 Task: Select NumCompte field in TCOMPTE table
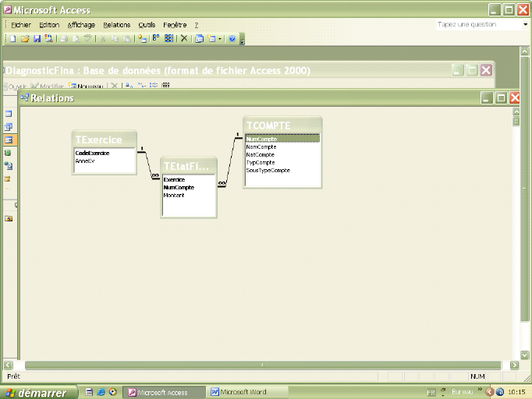click(x=261, y=139)
